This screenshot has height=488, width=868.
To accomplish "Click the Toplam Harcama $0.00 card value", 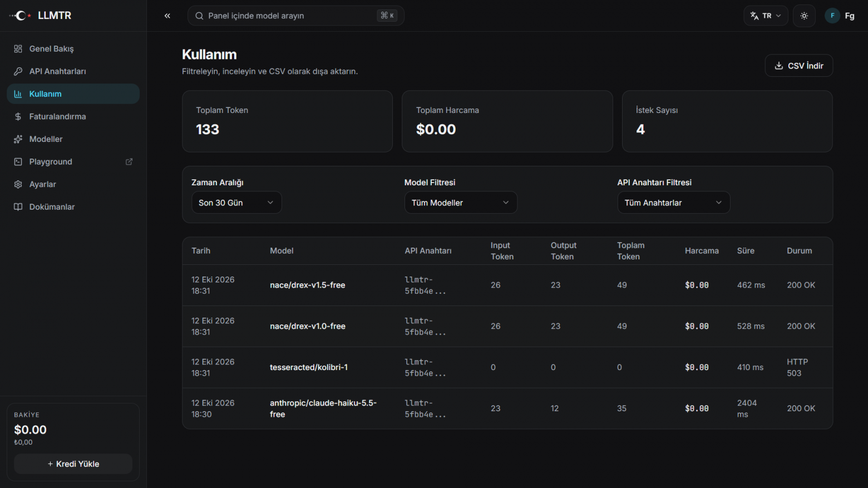I will [x=436, y=130].
